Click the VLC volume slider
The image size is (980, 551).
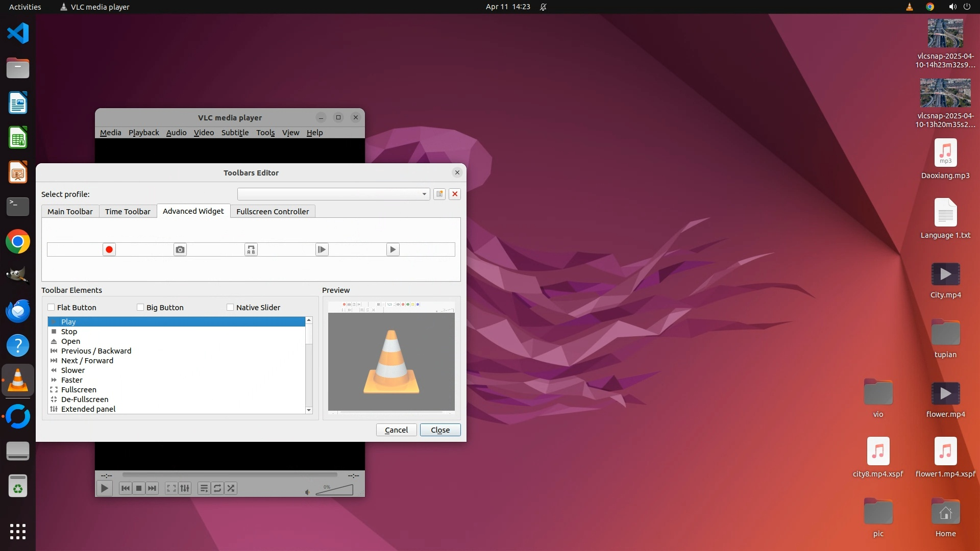coord(335,490)
